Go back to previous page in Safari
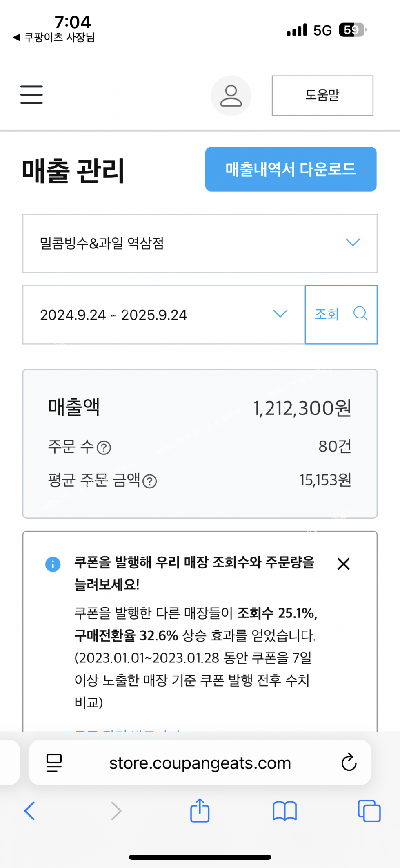Viewport: 400px width, 868px height. pos(29,811)
